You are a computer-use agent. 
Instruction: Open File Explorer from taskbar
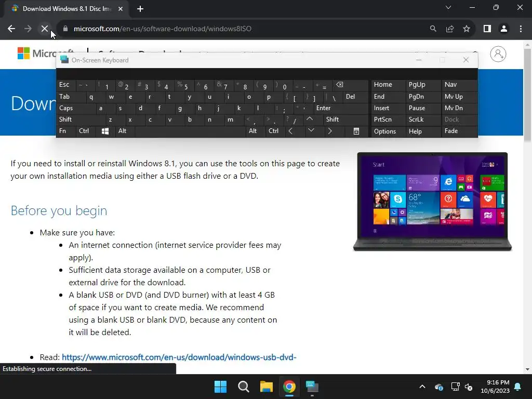pos(267,387)
